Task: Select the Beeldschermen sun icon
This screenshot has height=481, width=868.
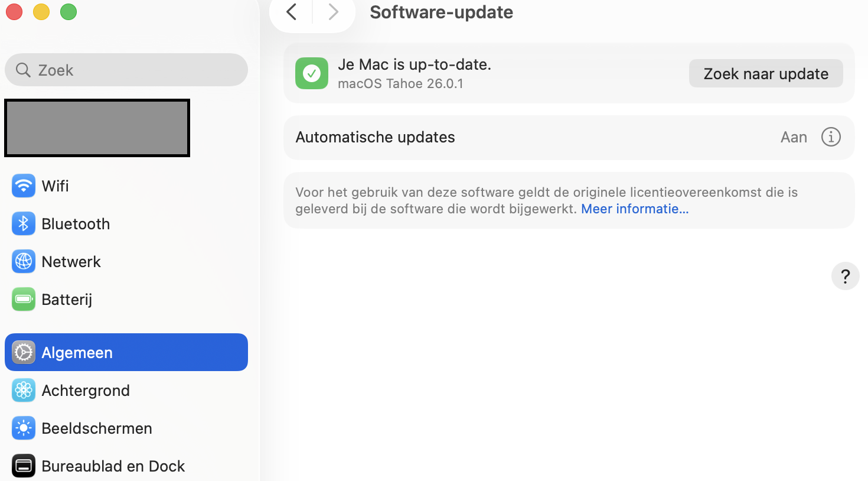Action: (23, 428)
